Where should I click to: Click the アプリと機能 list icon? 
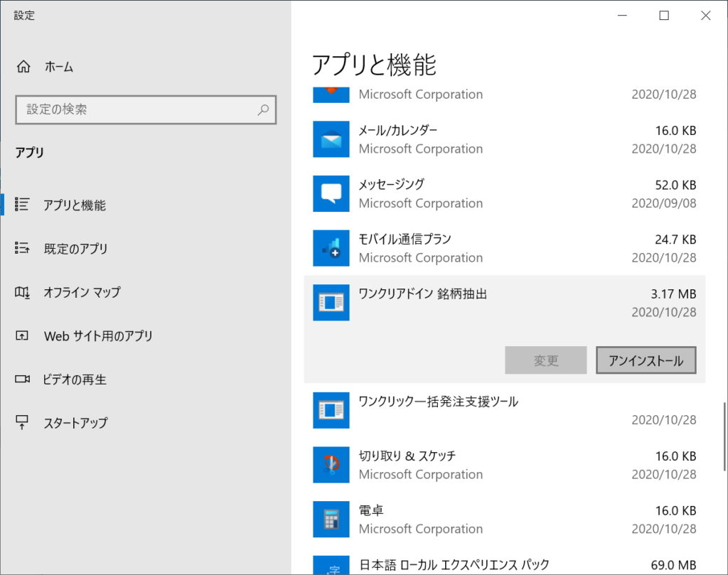click(22, 204)
